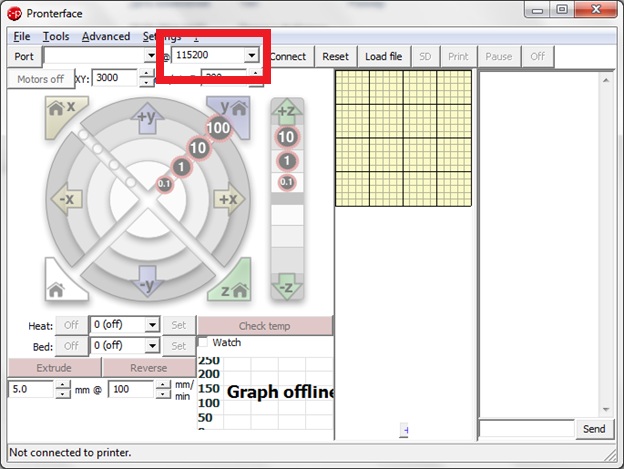The width and height of the screenshot is (624, 469).
Task: Click the home Y axis icon
Action: coord(228,113)
